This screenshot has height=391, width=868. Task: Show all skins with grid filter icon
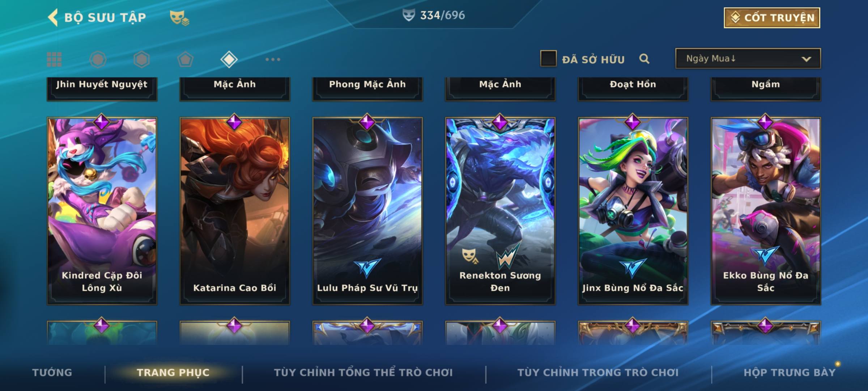coord(54,59)
